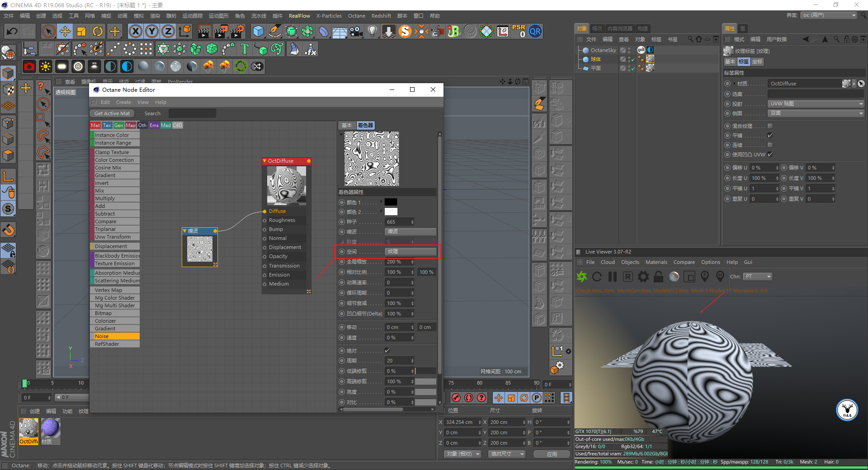
Task: Select the Bitmap node in the node list
Action: coord(115,313)
